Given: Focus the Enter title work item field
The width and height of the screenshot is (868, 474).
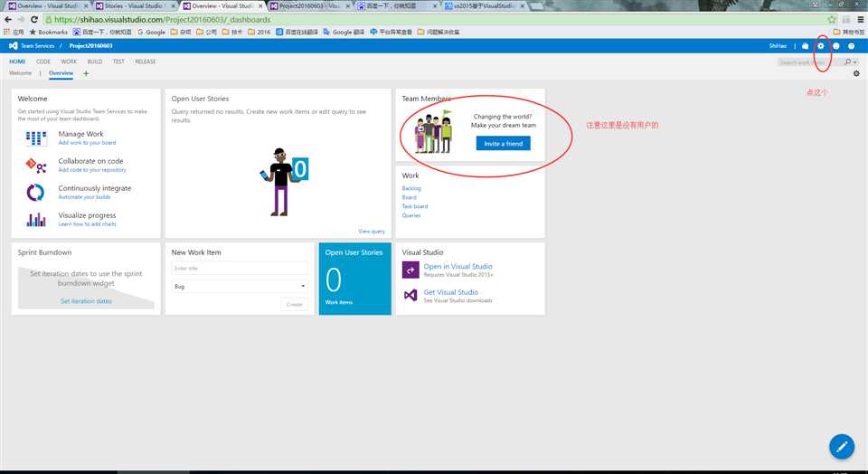Looking at the screenshot, I should (240, 268).
